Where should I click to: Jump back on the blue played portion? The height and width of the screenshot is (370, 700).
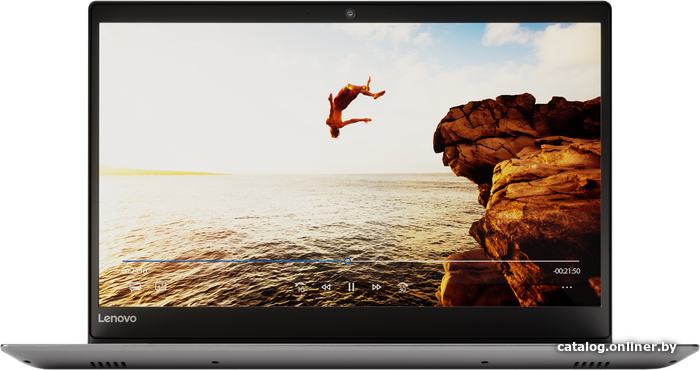(x=233, y=261)
